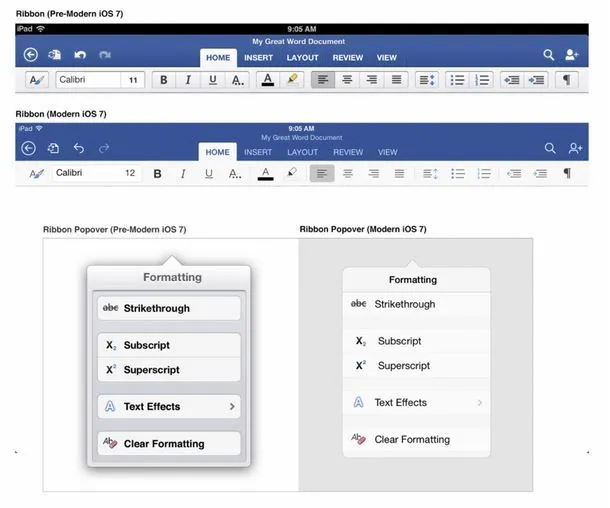Numbered list in Pre-Modern ribbon
The width and height of the screenshot is (610, 508).
click(x=482, y=80)
